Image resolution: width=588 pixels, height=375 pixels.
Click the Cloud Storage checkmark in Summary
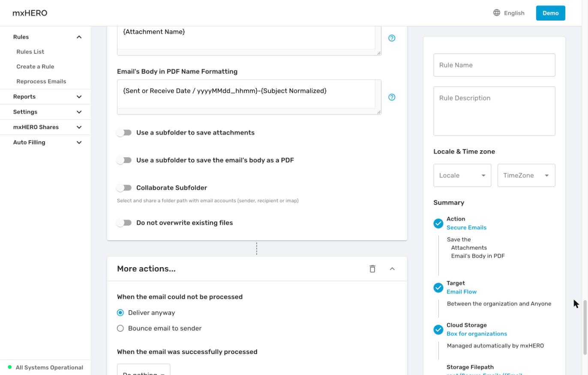point(438,330)
